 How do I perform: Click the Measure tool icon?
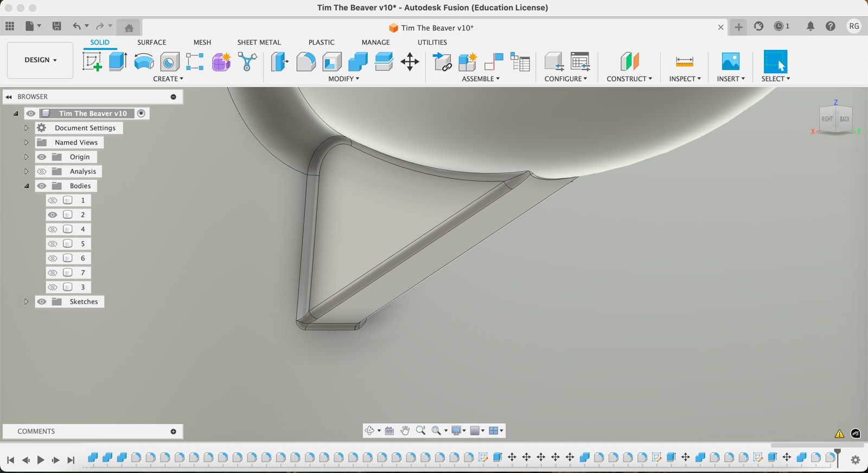click(x=684, y=61)
